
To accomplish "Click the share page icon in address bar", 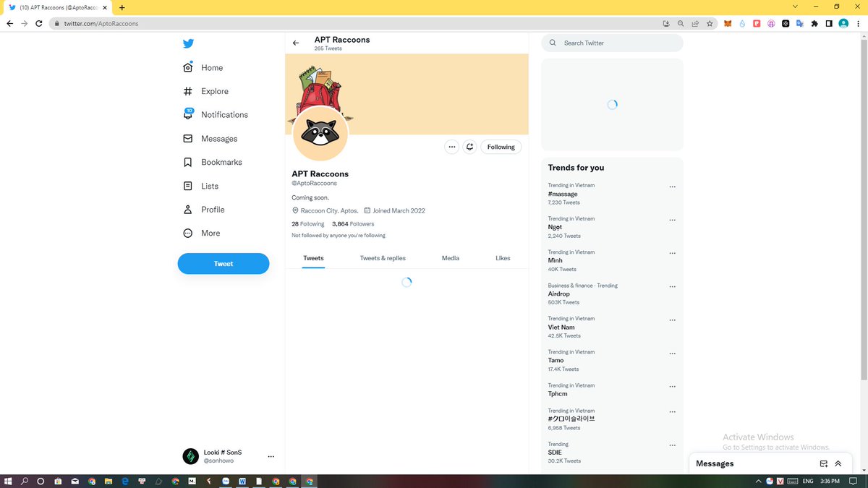I will pyautogui.click(x=695, y=23).
